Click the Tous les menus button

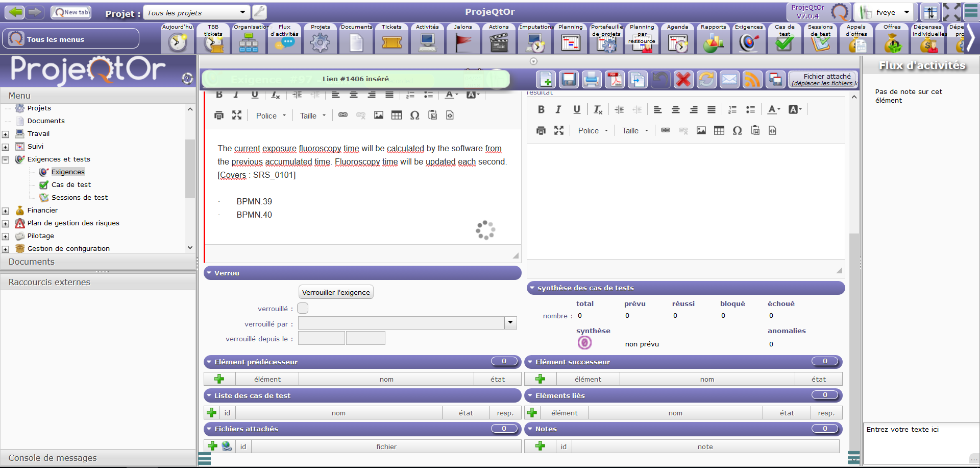pos(70,39)
